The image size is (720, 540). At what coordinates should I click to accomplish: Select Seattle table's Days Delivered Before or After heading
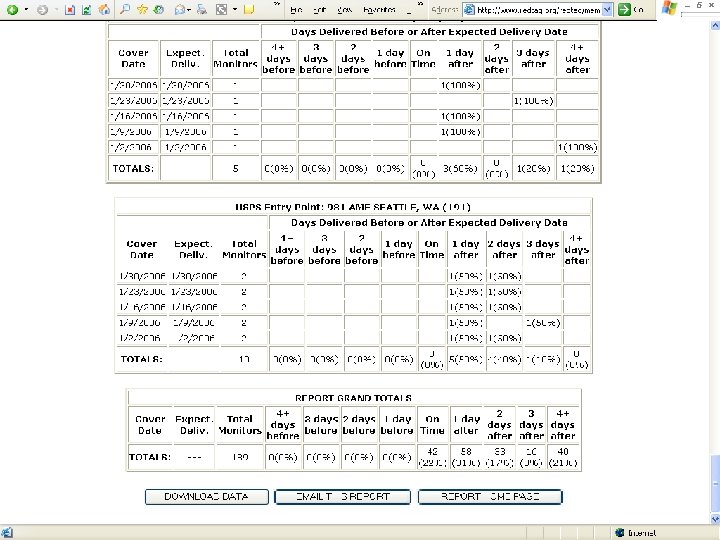pos(429,223)
